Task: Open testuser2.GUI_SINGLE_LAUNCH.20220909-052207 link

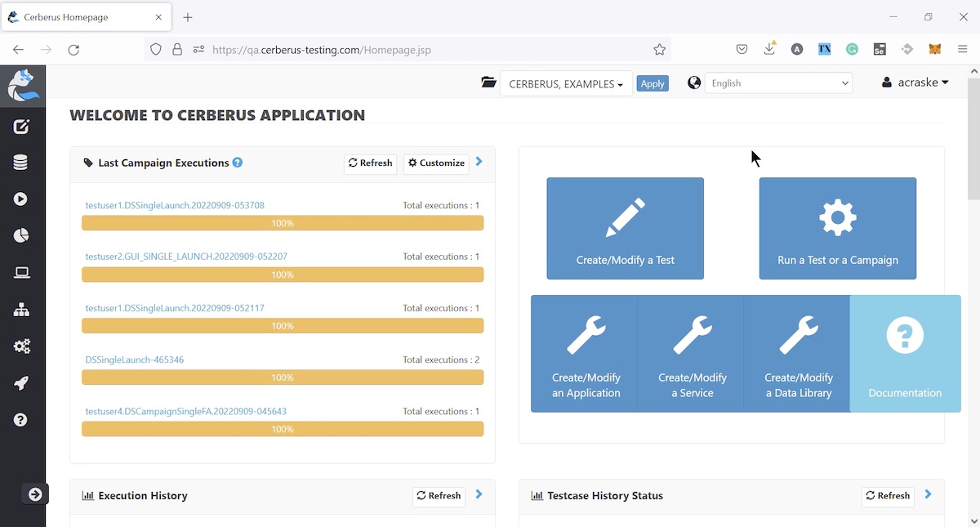Action: point(186,257)
